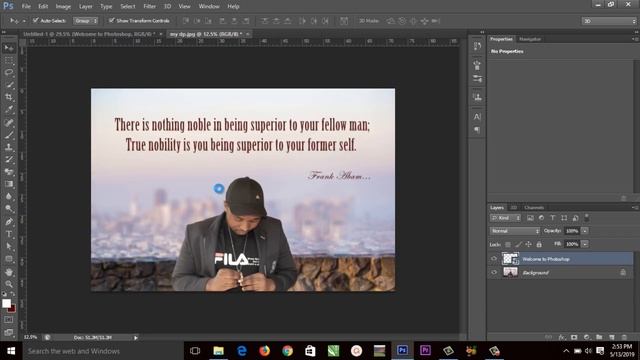Image resolution: width=640 pixels, height=360 pixels.
Task: Close the my dp.jpg document tab
Action: pos(247,34)
